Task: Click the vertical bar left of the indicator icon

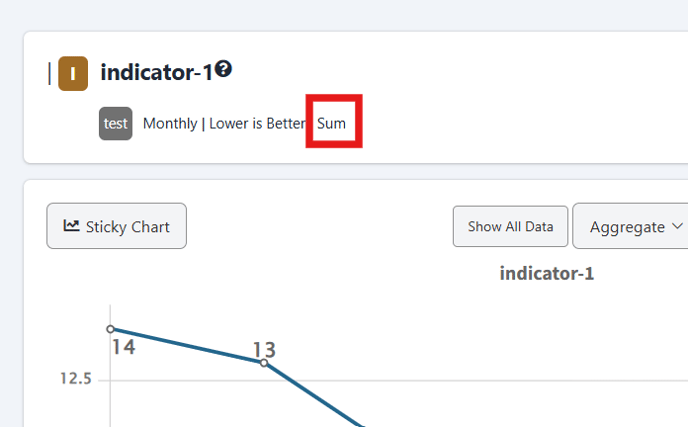Action: tap(50, 73)
